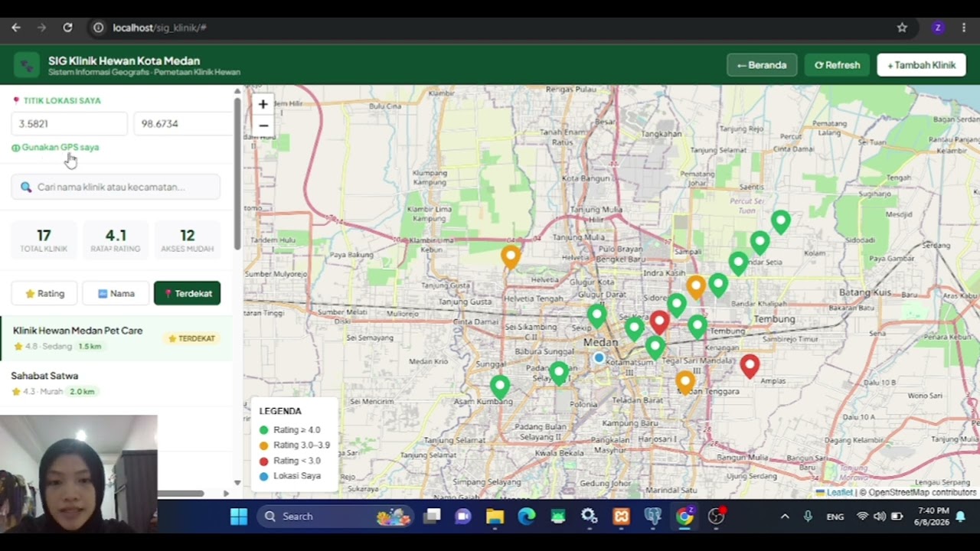Image resolution: width=980 pixels, height=551 pixels.
Task: Open the Chrome browser menu dots
Action: (x=964, y=28)
